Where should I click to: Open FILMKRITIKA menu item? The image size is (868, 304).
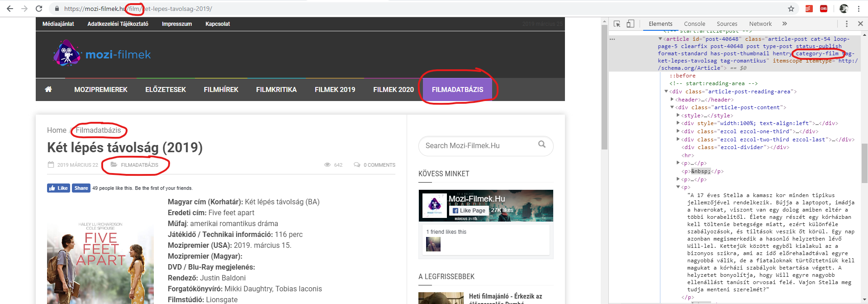coord(276,90)
